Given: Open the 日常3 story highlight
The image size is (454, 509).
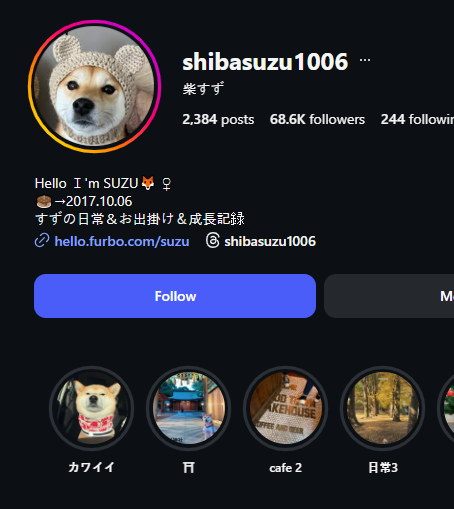Looking at the screenshot, I should [383, 408].
